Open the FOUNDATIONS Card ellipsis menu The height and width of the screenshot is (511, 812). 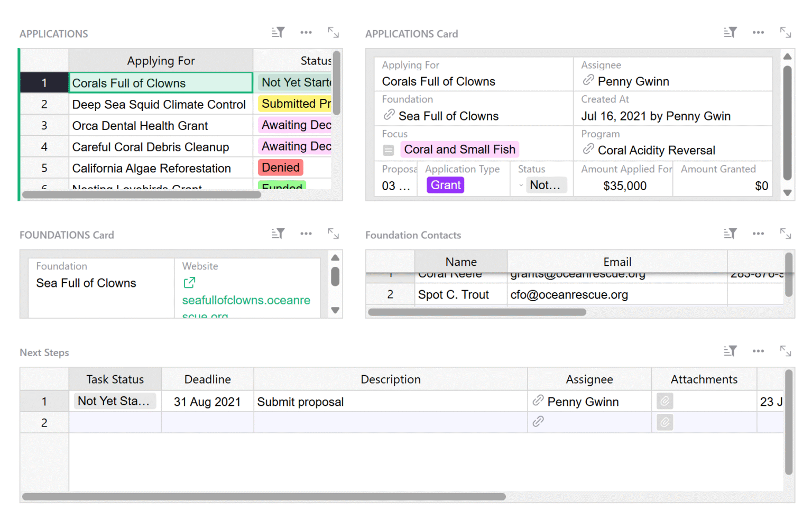pos(306,233)
